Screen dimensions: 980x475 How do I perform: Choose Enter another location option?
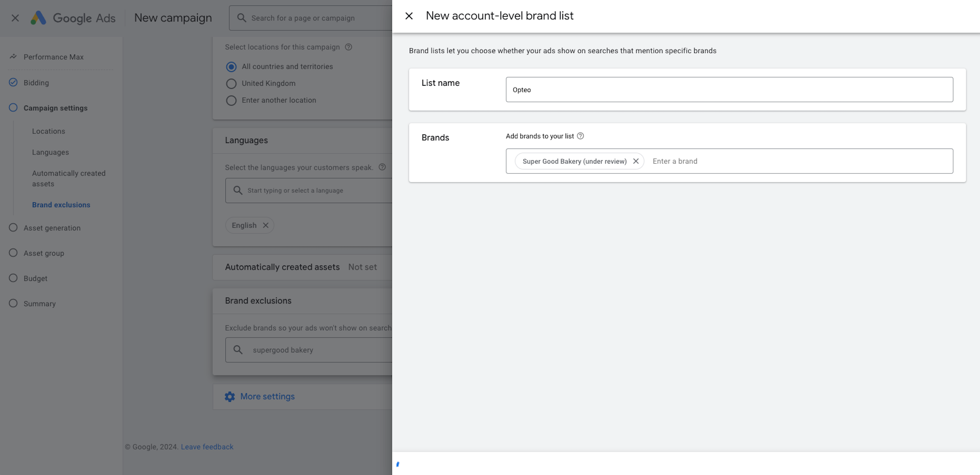point(231,100)
